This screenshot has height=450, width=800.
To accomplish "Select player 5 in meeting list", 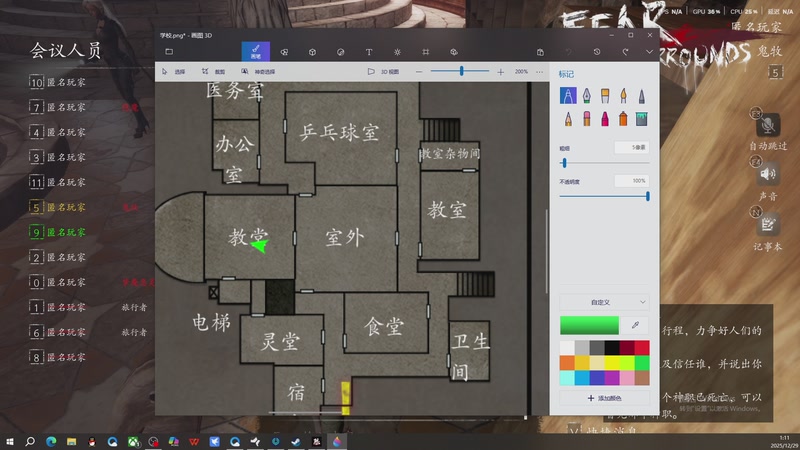I will pyautogui.click(x=58, y=207).
